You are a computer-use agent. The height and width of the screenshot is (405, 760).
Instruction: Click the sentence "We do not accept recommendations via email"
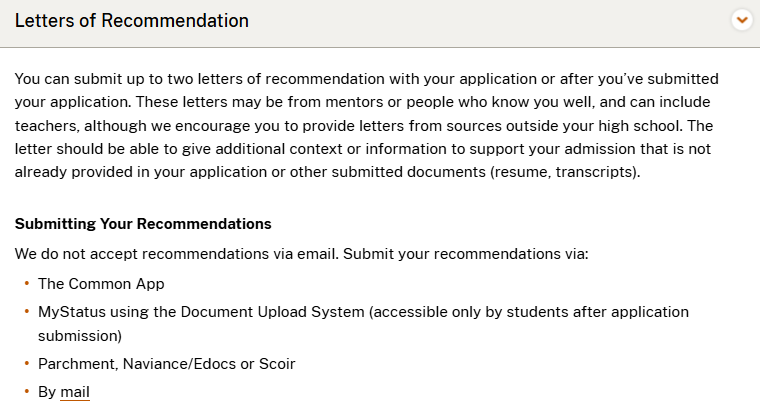coord(177,254)
